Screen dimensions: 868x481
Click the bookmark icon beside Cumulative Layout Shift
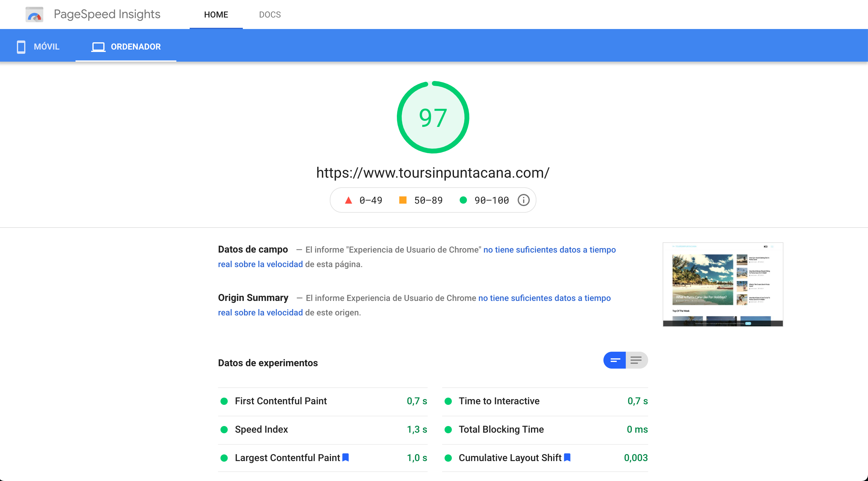click(567, 457)
